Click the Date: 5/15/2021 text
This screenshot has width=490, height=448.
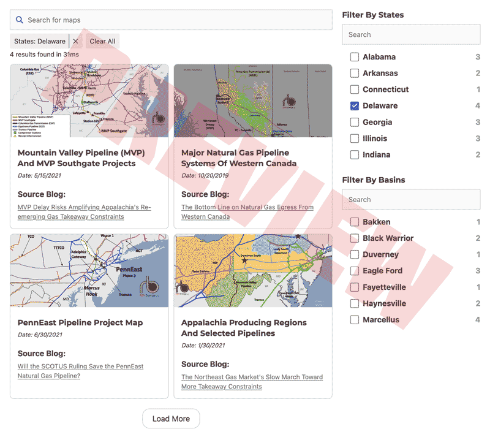tap(39, 176)
